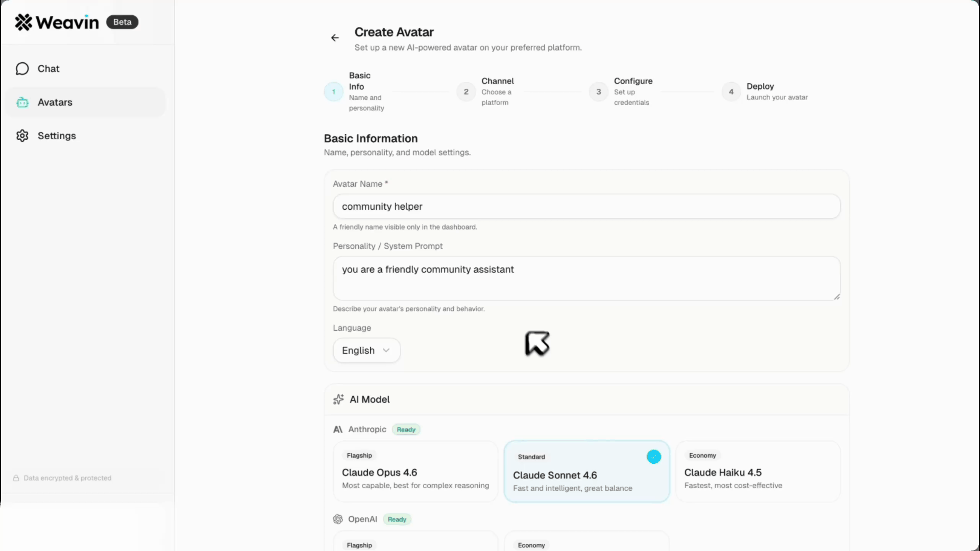
Task: Click the blue checkmark on Sonnet card
Action: [x=653, y=457]
